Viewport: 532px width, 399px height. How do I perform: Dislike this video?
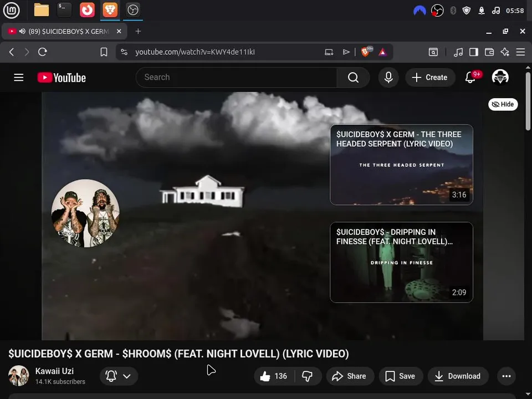(308, 376)
